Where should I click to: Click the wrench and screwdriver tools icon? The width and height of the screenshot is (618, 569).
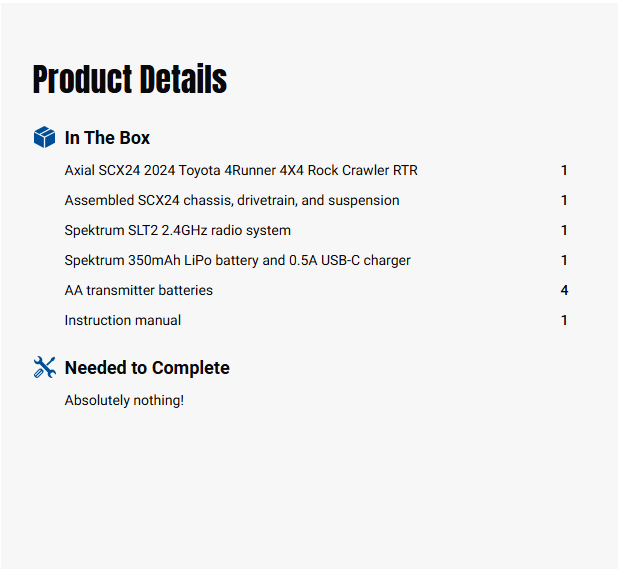coord(44,367)
